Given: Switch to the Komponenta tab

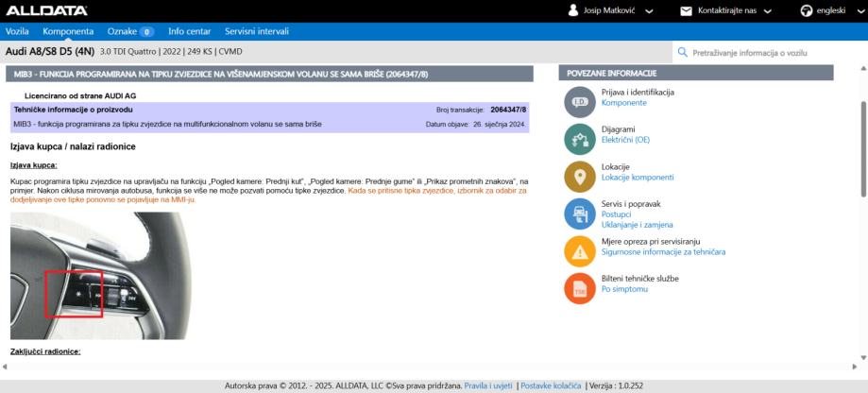Looking at the screenshot, I should tap(68, 31).
